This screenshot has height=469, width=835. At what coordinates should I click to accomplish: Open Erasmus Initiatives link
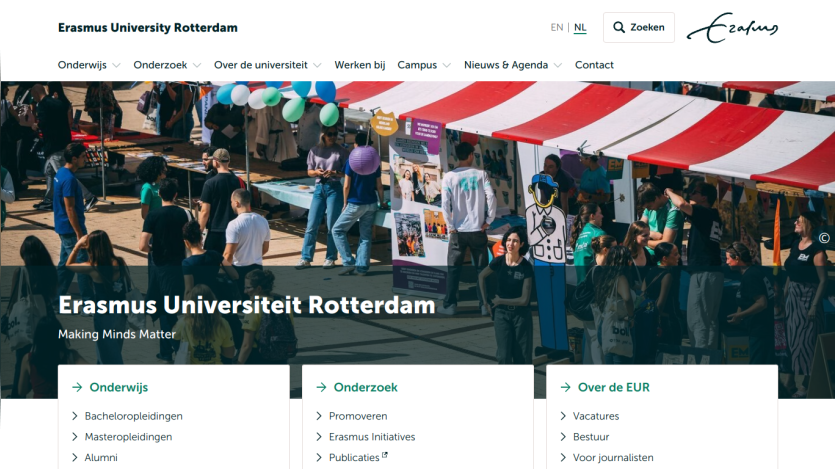372,437
